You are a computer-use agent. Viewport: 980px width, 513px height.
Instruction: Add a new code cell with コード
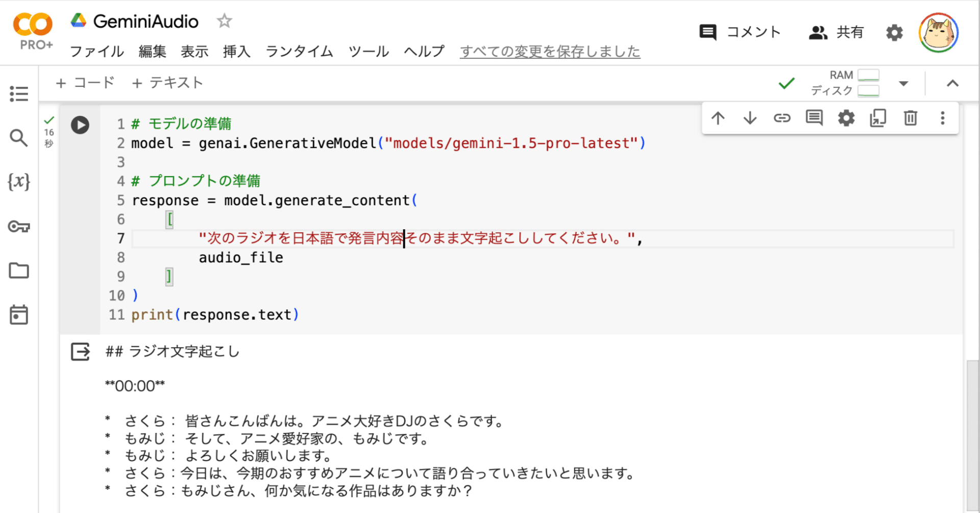pos(85,83)
